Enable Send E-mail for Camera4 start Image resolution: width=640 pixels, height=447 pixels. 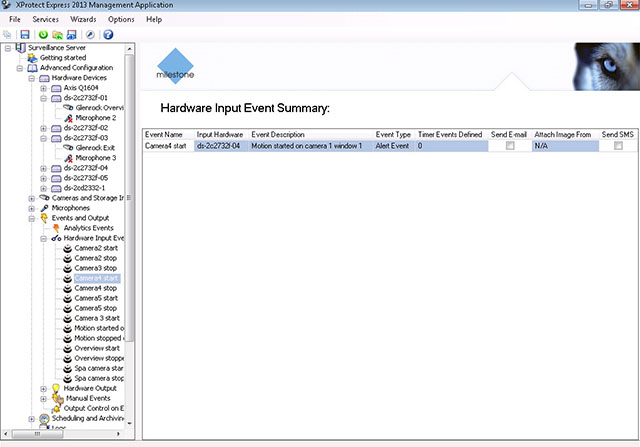(x=510, y=146)
